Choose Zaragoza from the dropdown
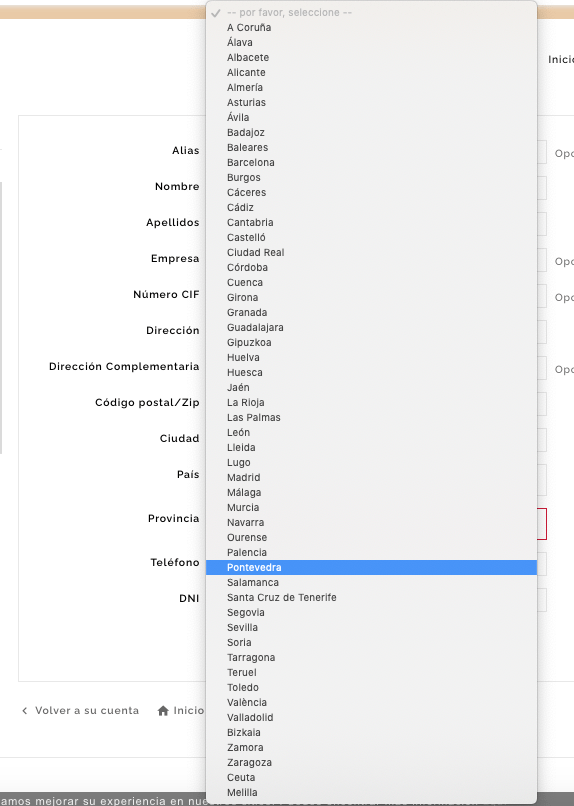The image size is (574, 806). click(372, 763)
